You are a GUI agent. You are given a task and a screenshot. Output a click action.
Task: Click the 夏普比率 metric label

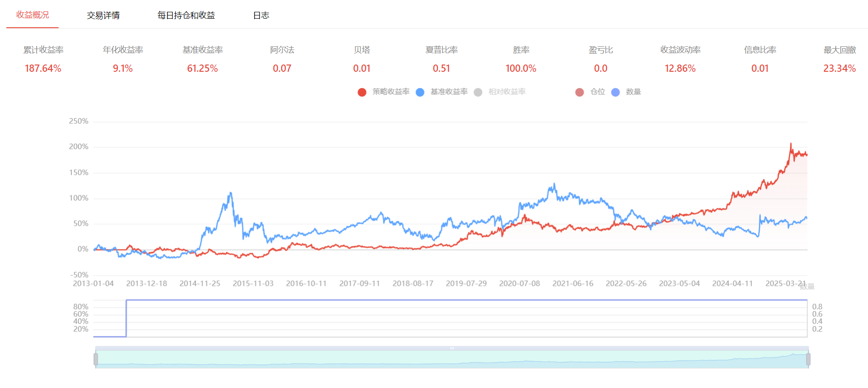coord(441,50)
